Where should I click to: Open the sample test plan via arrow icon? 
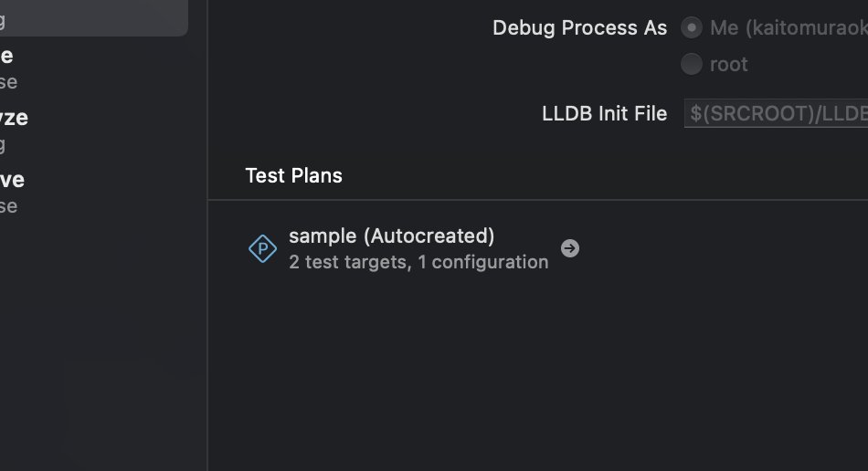pyautogui.click(x=569, y=249)
